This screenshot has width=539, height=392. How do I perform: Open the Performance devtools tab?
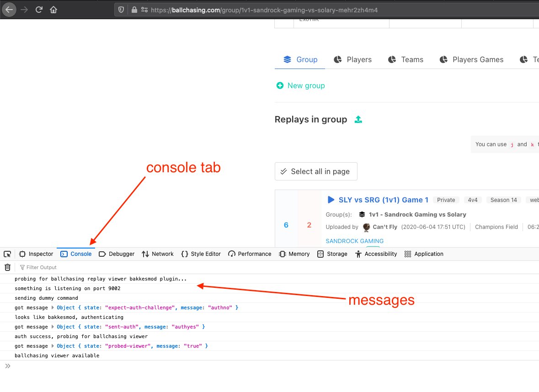[x=250, y=254]
